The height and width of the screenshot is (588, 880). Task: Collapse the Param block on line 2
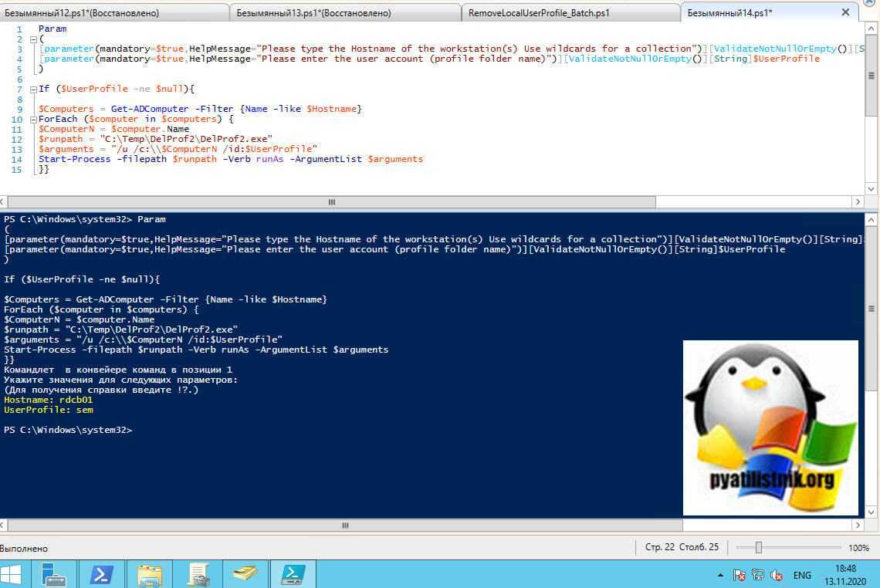coord(32,39)
